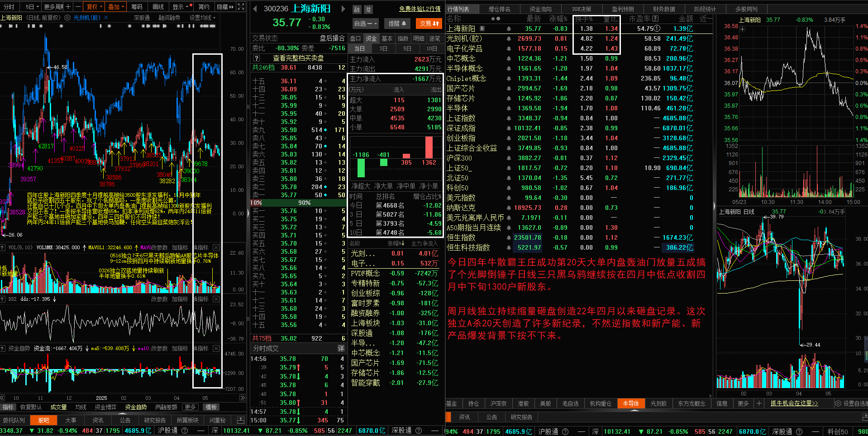868x436 pixels.
Task: Open the 叠加 overlay dropdown
Action: tap(116, 7)
